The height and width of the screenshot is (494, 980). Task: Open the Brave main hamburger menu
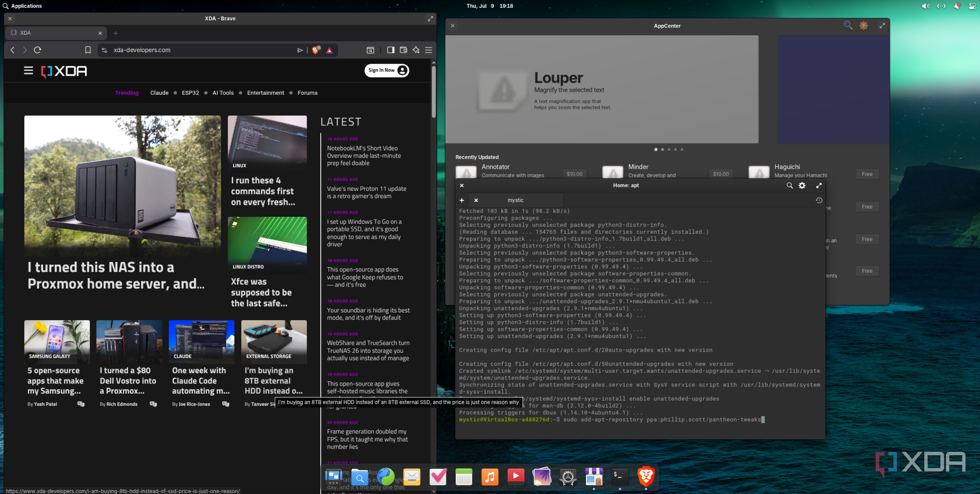point(429,50)
